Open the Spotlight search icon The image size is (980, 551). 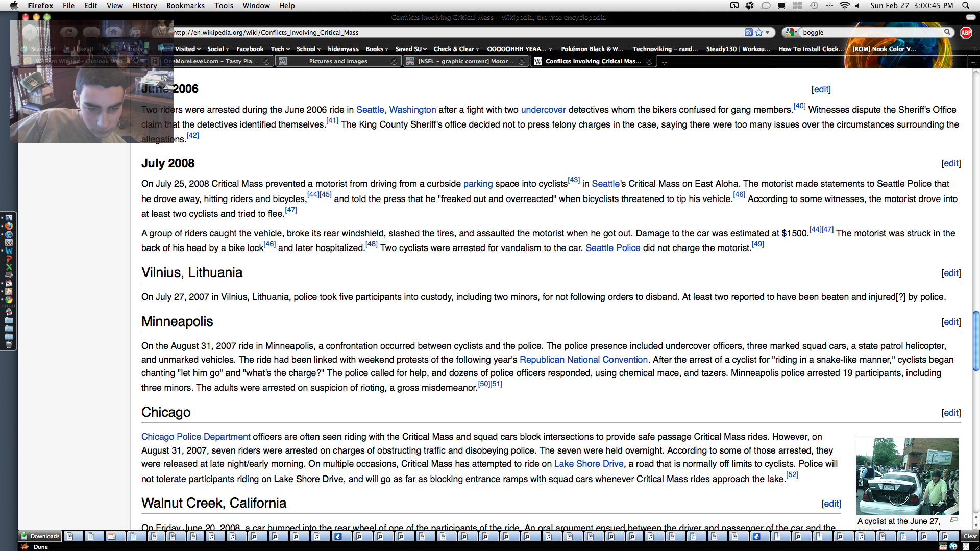[x=966, y=6]
